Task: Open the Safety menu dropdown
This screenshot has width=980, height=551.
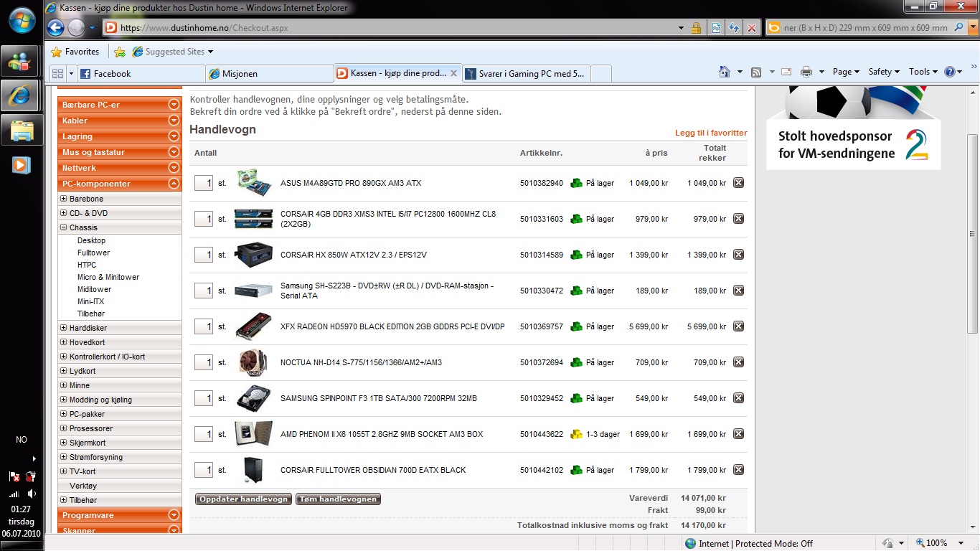Action: pyautogui.click(x=884, y=72)
